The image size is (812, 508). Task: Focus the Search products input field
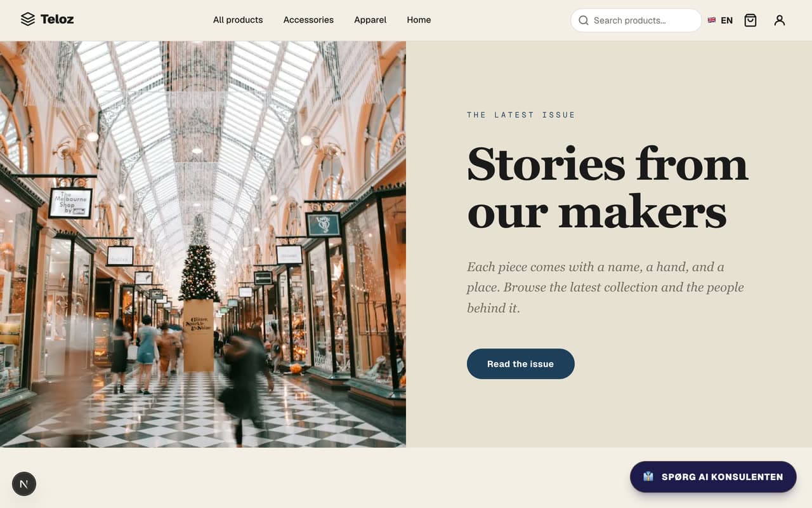click(x=636, y=20)
